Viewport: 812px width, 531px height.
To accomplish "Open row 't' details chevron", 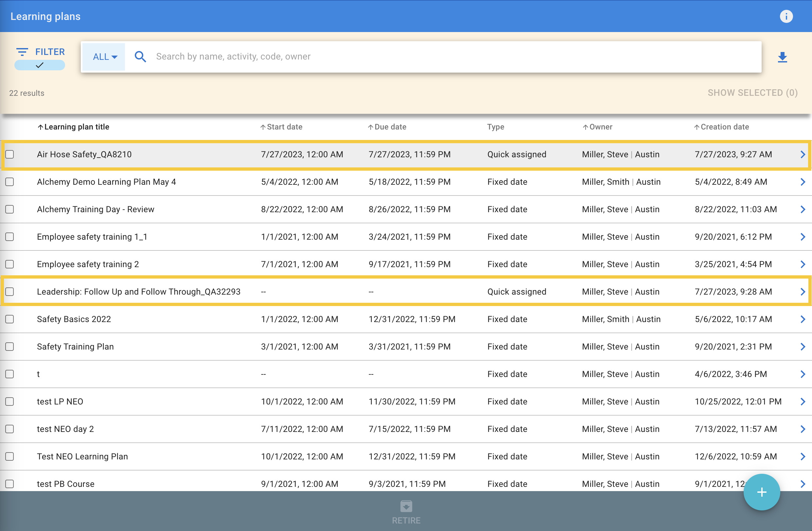I will (x=803, y=374).
